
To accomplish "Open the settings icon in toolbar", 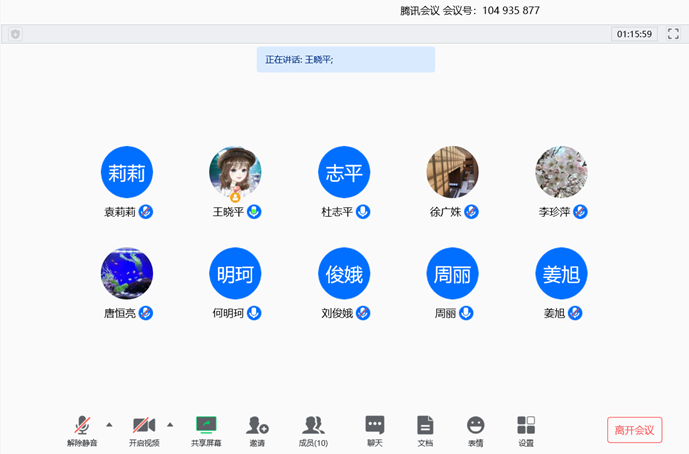I will pyautogui.click(x=526, y=425).
